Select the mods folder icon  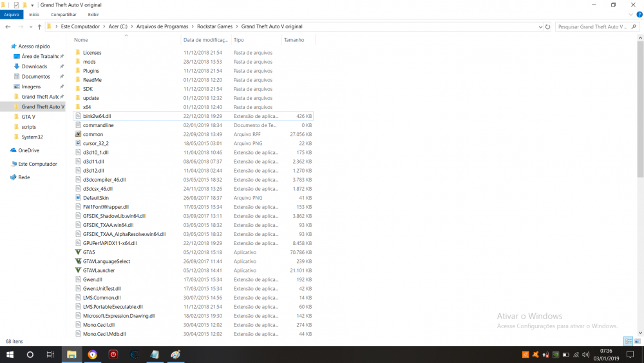[x=78, y=62]
